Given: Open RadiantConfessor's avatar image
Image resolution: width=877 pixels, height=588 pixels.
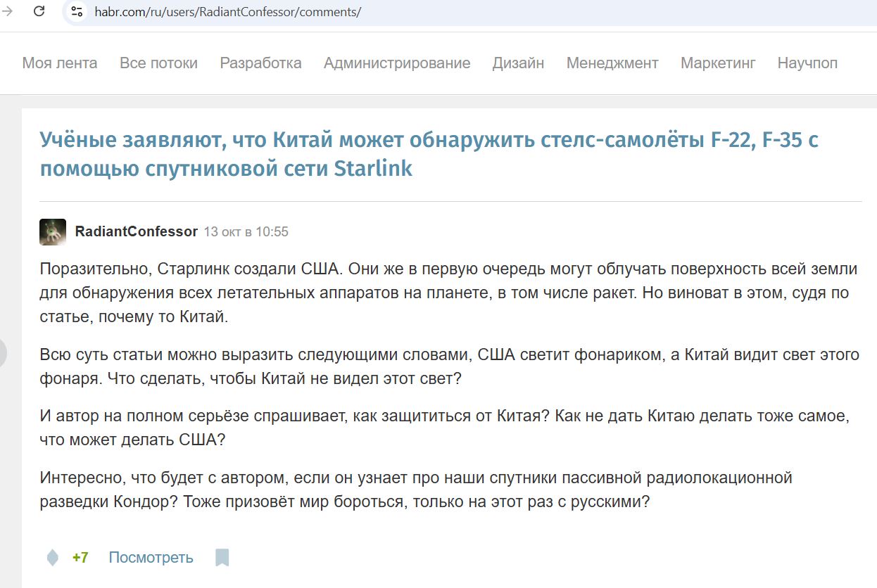Looking at the screenshot, I should (53, 231).
